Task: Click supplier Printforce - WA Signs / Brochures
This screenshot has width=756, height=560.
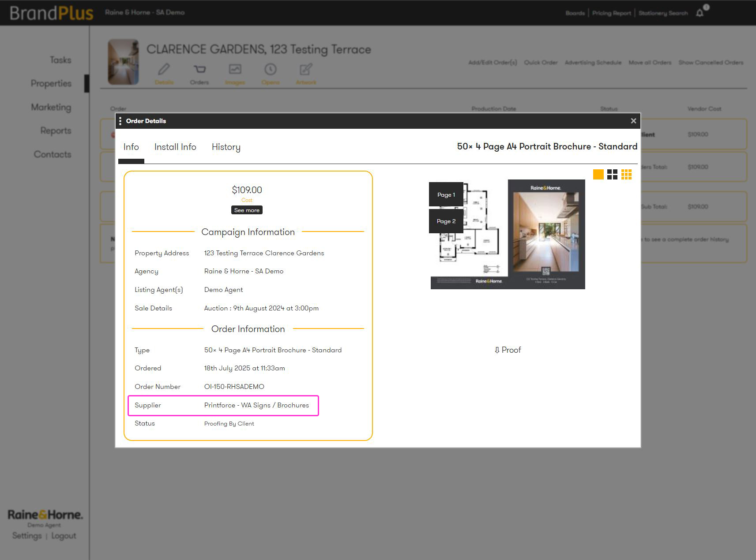Action: point(256,405)
